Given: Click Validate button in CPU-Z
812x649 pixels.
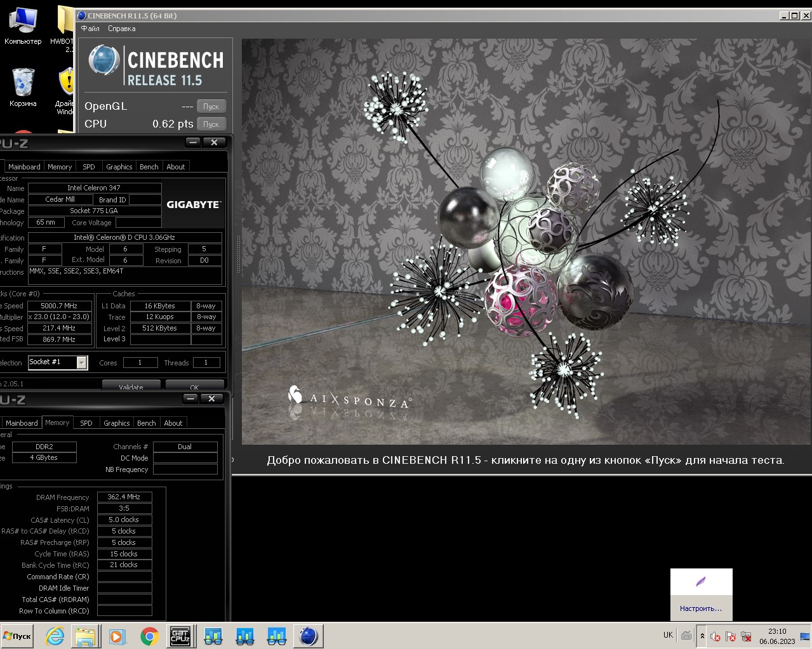Looking at the screenshot, I should [131, 386].
